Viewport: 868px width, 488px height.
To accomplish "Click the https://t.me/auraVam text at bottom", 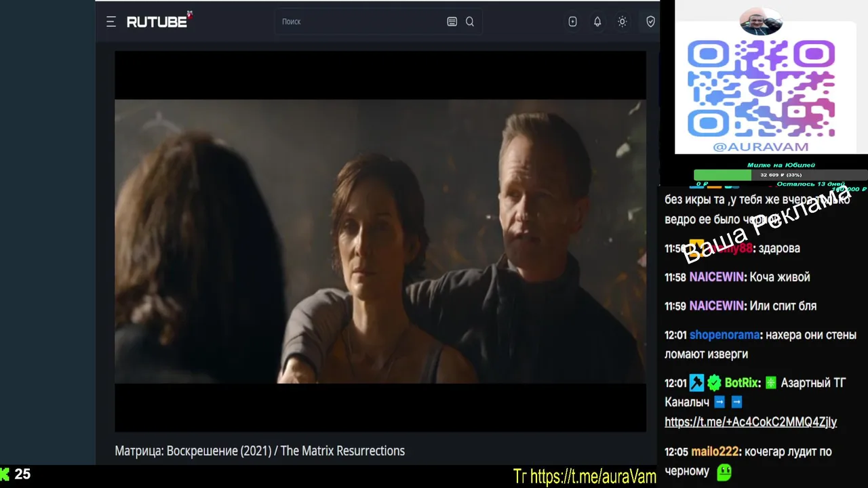I will click(593, 476).
